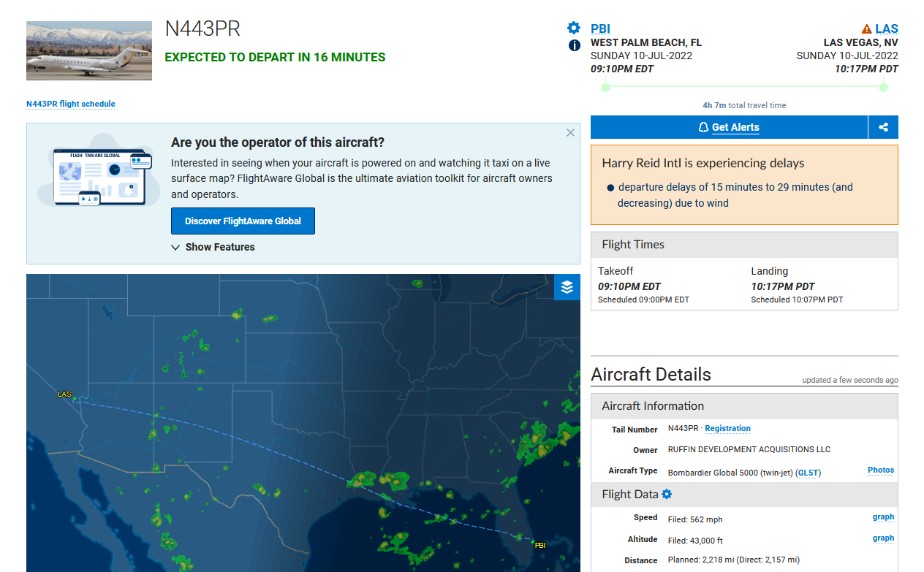The height and width of the screenshot is (572, 924).
Task: Click 'Are you the operator of this aircraft?' heading
Action: pos(278,142)
